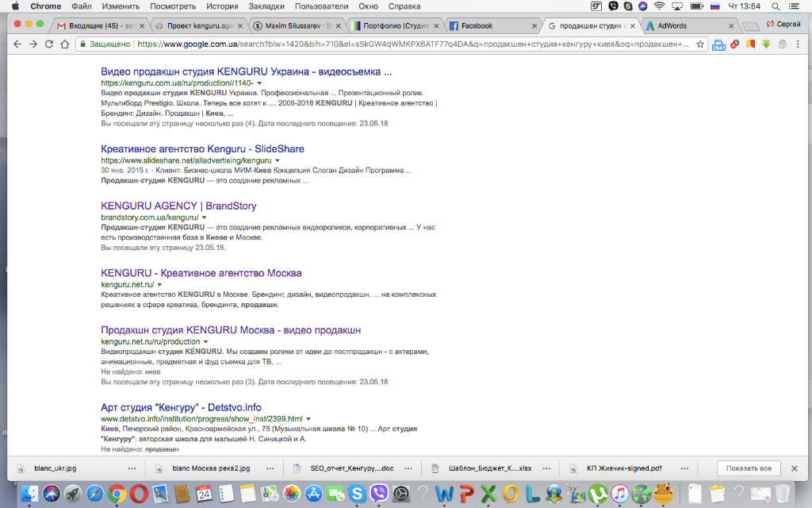
Task: Switch to the Maxim Sliussarev tab
Action: pos(297,26)
